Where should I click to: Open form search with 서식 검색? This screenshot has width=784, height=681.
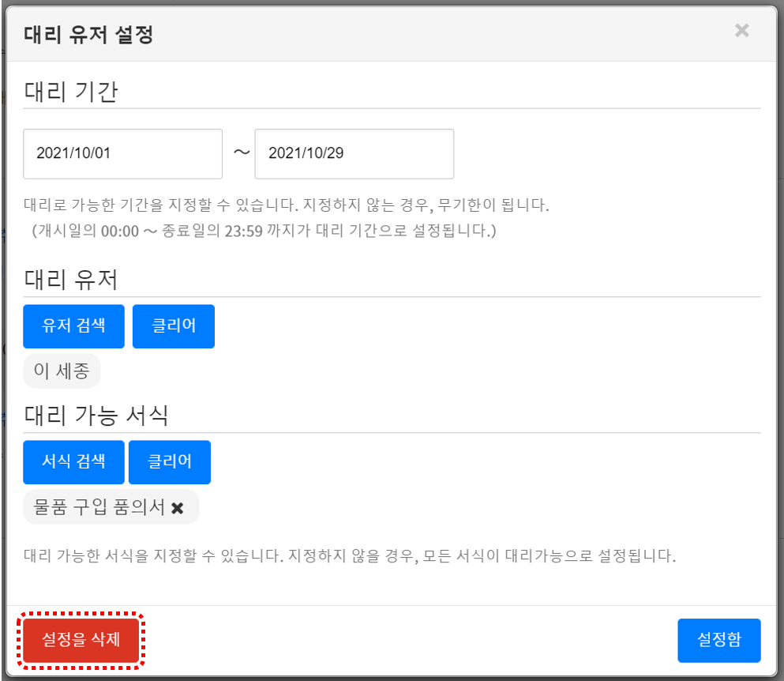coord(73,462)
